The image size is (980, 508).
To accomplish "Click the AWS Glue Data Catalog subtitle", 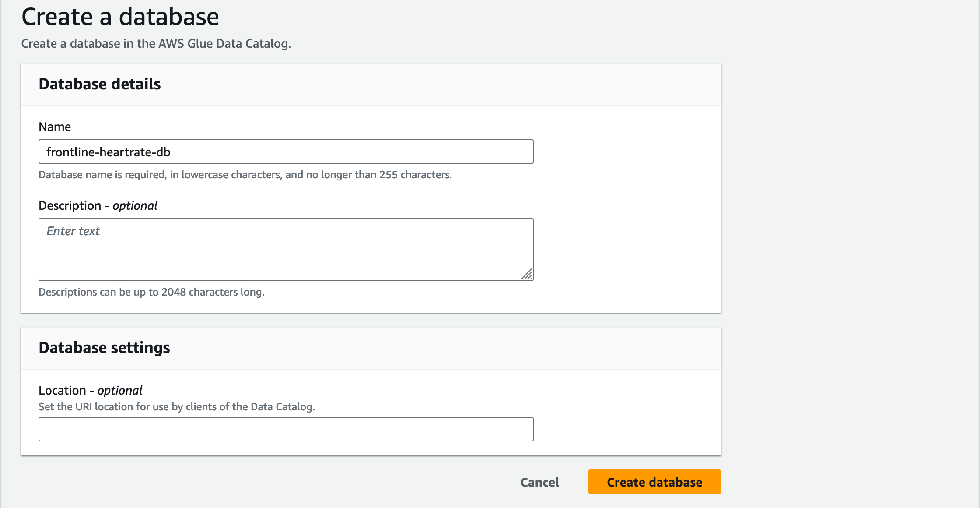I will click(x=156, y=44).
